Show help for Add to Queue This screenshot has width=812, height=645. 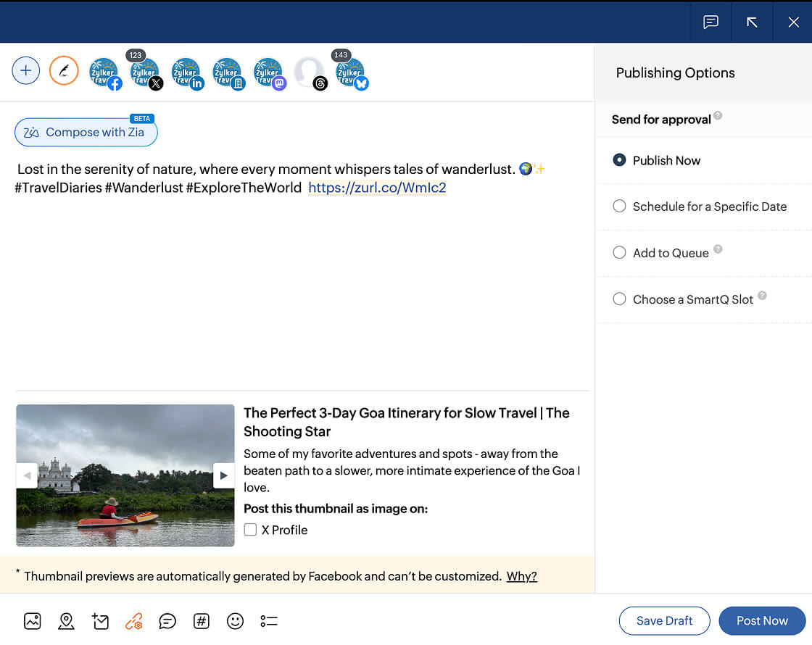[x=718, y=249]
